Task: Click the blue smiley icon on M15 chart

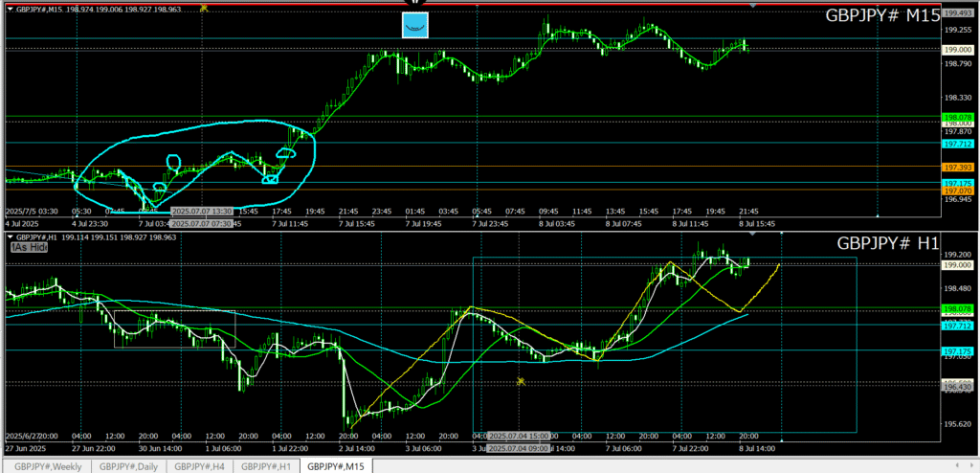Action: [414, 26]
